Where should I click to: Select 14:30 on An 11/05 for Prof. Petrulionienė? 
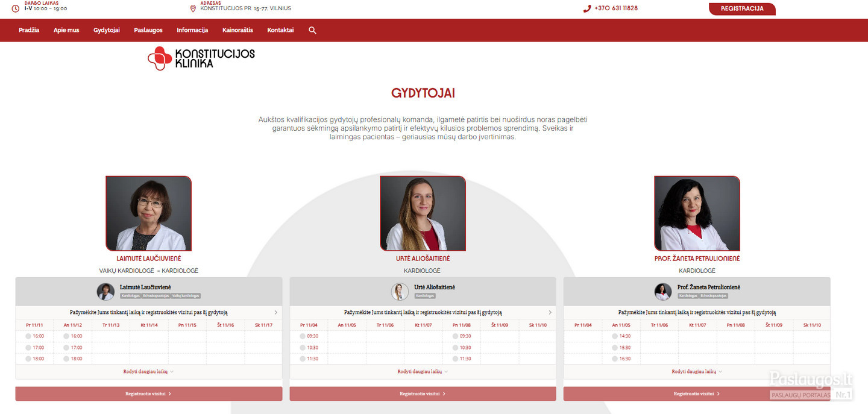point(621,336)
